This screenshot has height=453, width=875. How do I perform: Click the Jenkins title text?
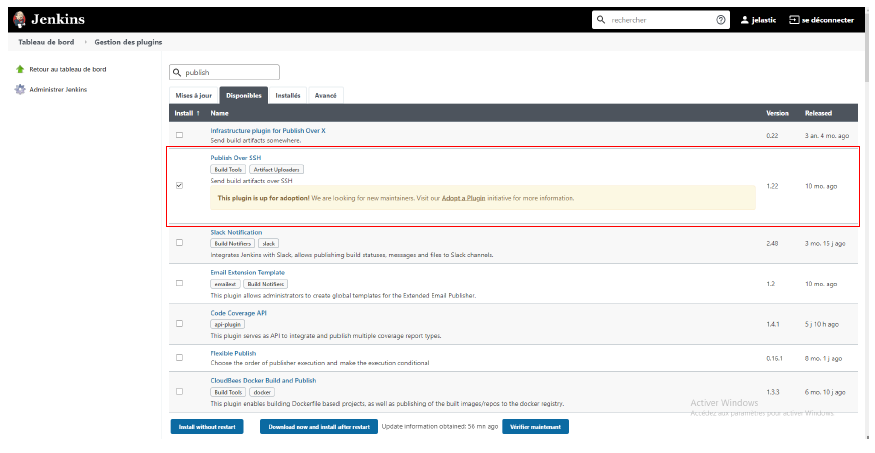[x=58, y=19]
